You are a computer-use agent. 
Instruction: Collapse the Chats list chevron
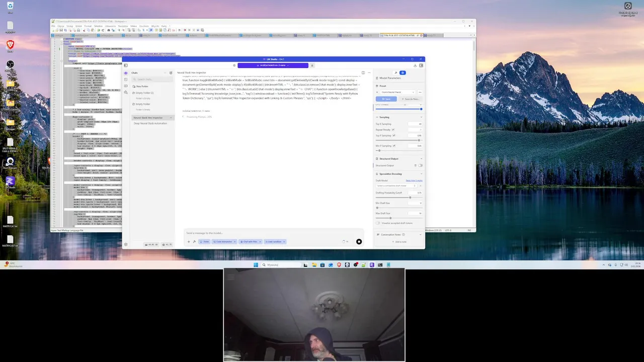tap(165, 73)
